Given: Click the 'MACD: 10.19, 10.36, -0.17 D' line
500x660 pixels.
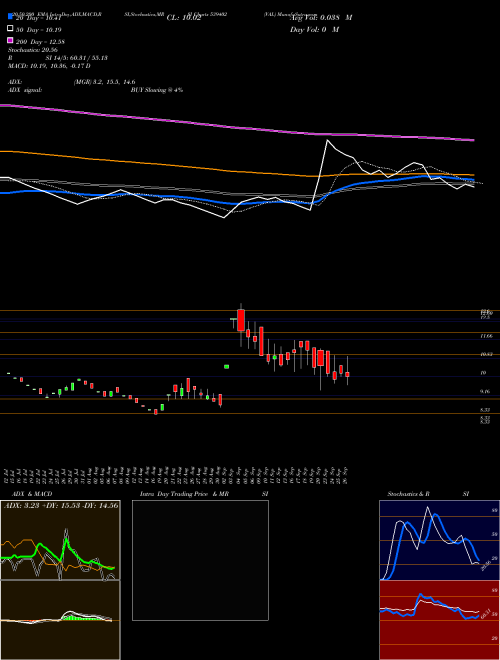Looking at the screenshot, I should [x=49, y=66].
